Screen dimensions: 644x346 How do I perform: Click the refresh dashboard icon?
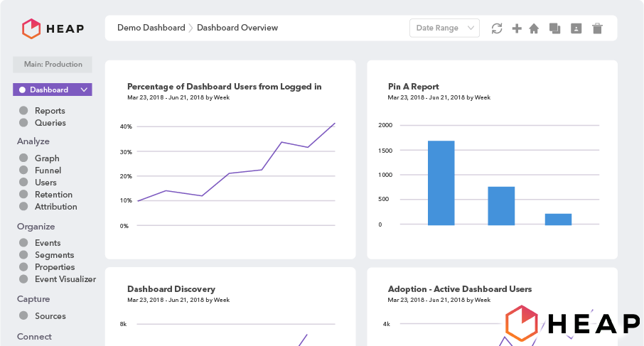click(x=497, y=28)
